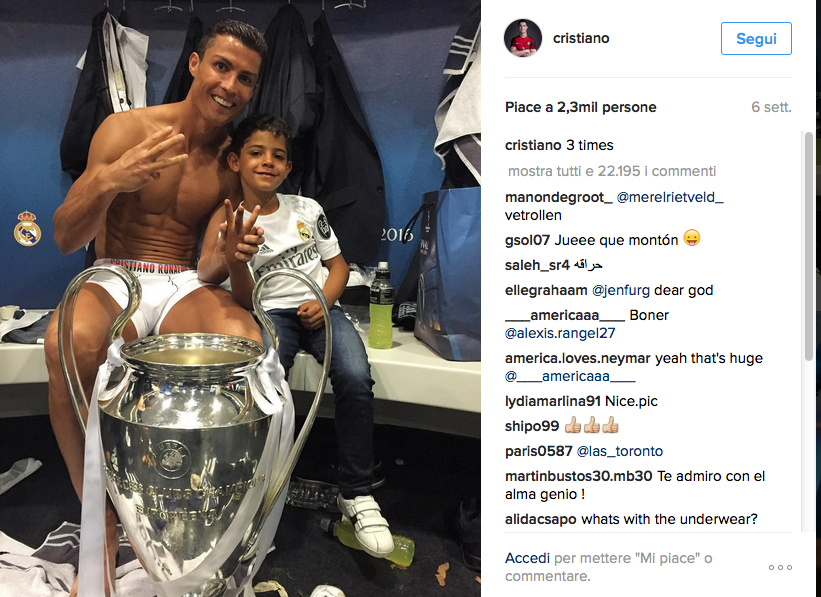Open gsol07 commenter profile
821x597 pixels.
[527, 240]
